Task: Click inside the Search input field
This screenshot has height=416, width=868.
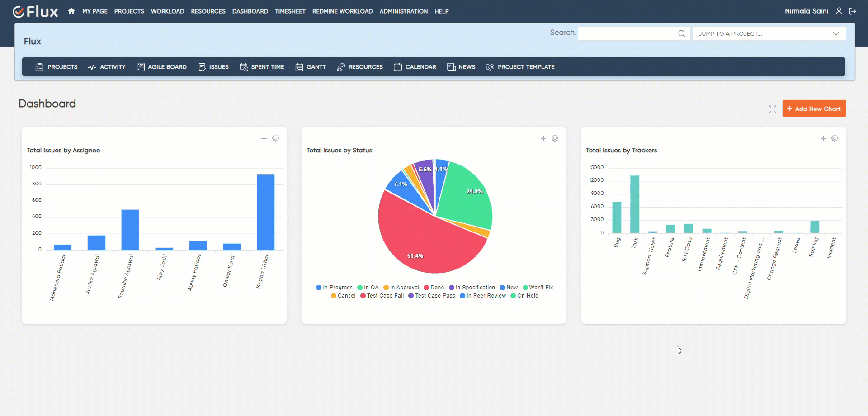Action: pos(628,33)
